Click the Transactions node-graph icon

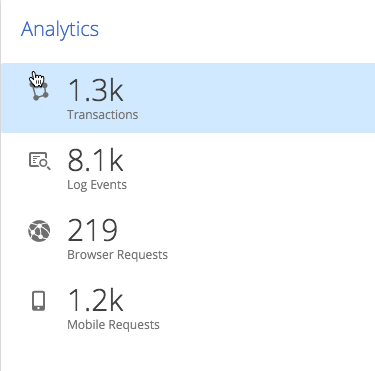tap(39, 89)
